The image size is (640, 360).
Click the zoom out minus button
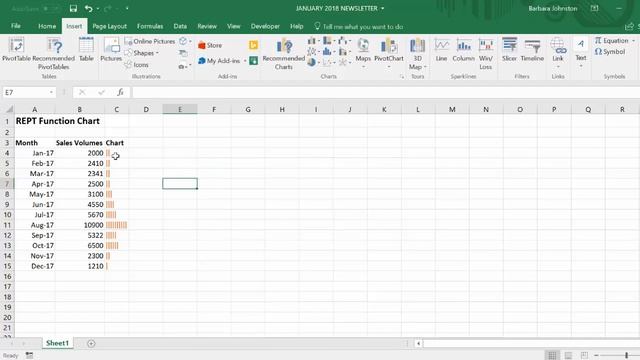596,356
